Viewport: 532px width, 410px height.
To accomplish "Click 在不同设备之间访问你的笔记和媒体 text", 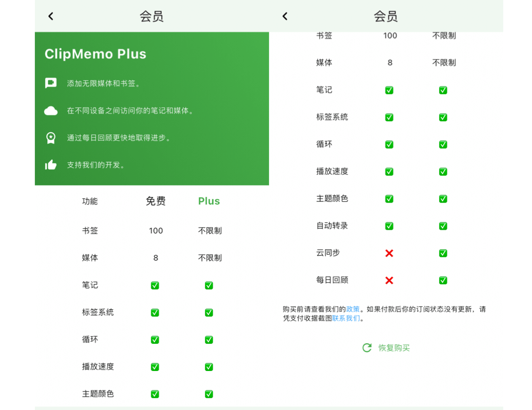I will coord(130,110).
